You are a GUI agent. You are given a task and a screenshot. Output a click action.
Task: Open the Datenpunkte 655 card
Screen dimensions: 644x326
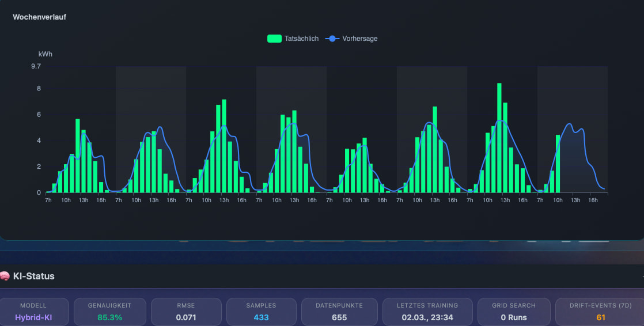[339, 312]
